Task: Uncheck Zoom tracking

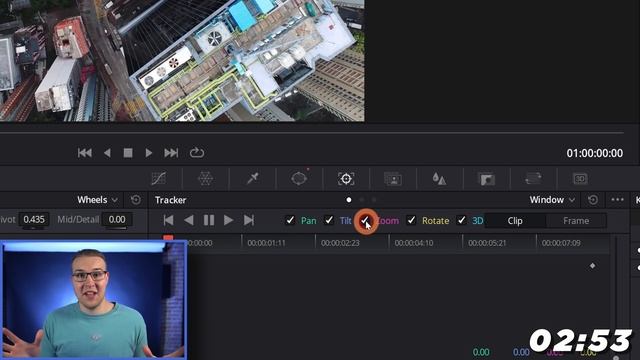Action: [365, 221]
